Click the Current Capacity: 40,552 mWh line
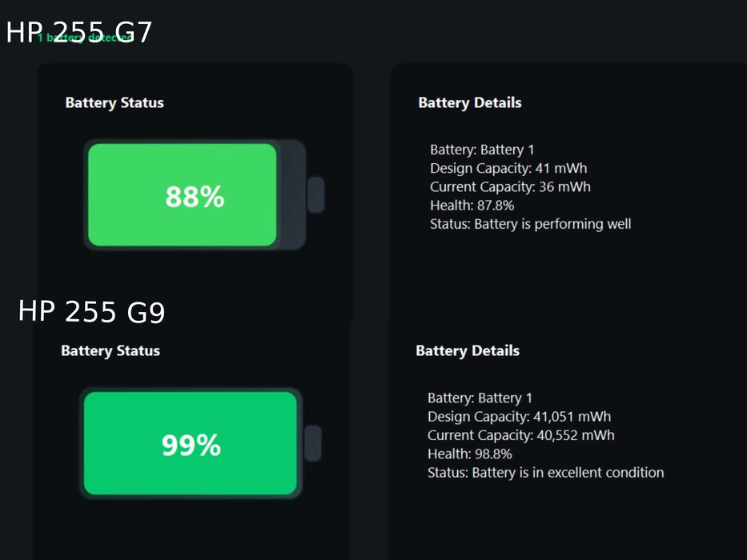The width and height of the screenshot is (747, 560). 521,435
